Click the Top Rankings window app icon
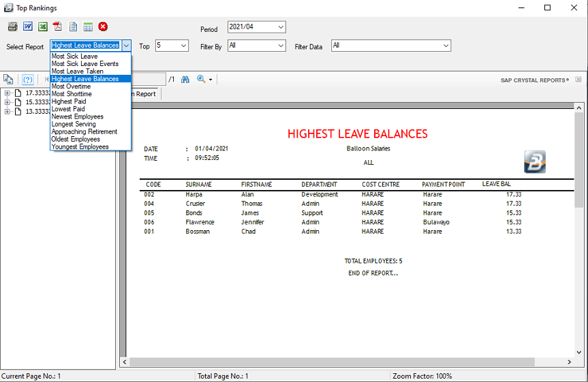 coord(9,7)
